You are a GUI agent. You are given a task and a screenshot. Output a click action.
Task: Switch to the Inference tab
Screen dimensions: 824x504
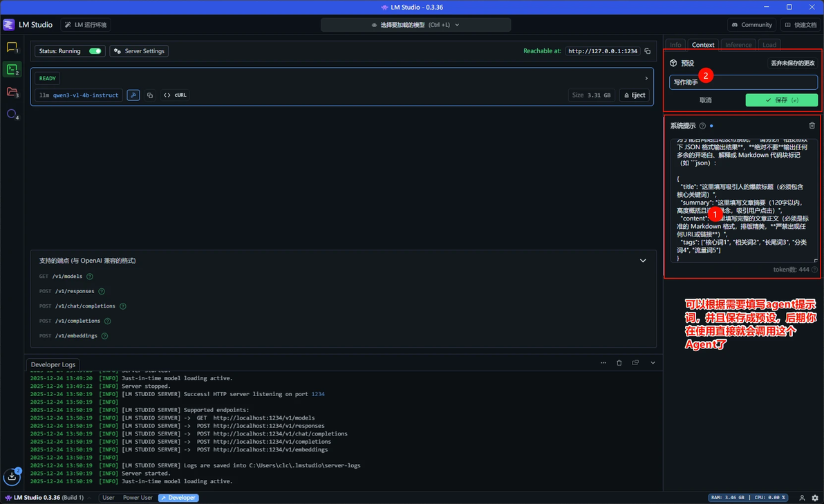738,45
